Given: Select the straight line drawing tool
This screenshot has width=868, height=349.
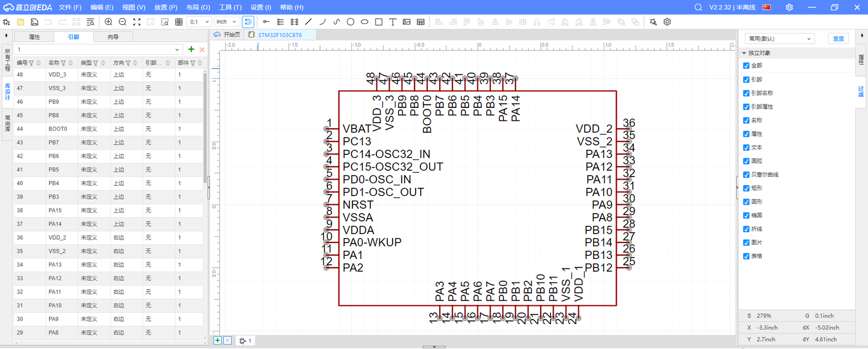Looking at the screenshot, I should (308, 22).
